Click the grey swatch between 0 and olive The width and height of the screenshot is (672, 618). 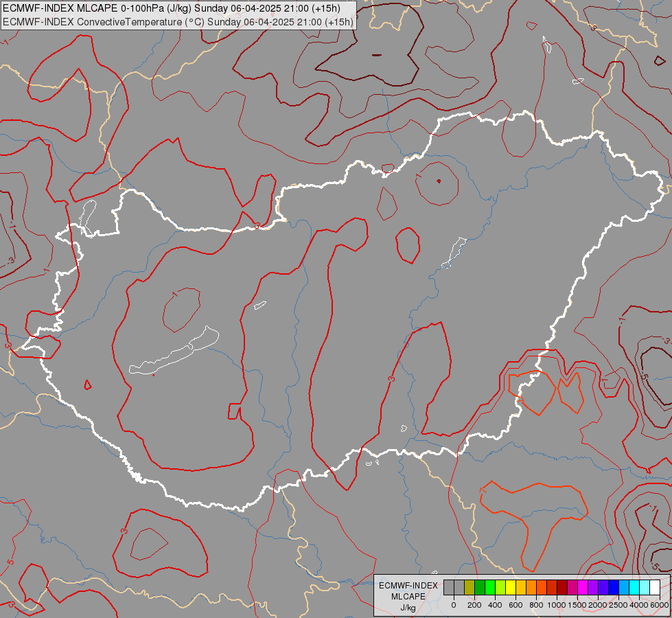click(x=459, y=587)
